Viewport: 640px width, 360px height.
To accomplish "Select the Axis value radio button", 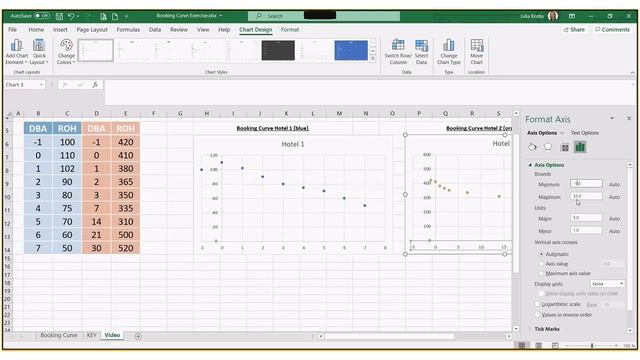I will pos(542,264).
